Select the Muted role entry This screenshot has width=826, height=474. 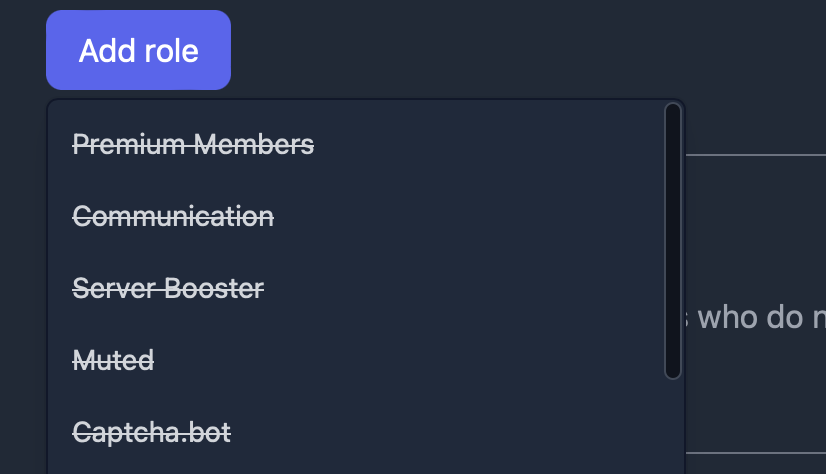(x=114, y=360)
